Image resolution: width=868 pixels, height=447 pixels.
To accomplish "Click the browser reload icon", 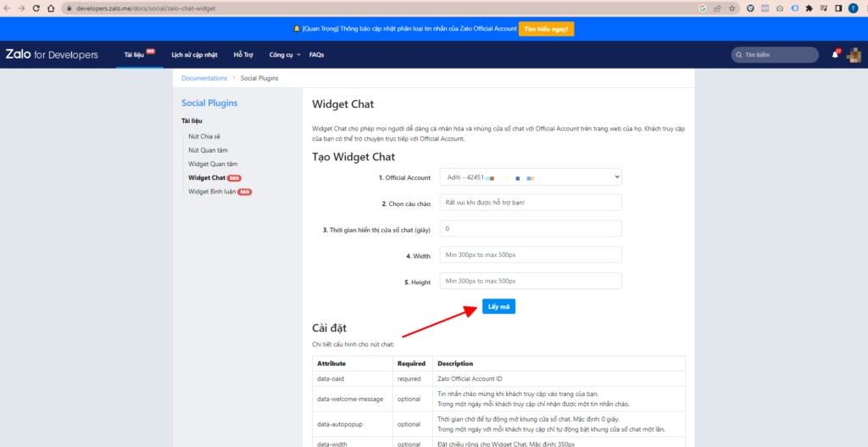I will (36, 8).
